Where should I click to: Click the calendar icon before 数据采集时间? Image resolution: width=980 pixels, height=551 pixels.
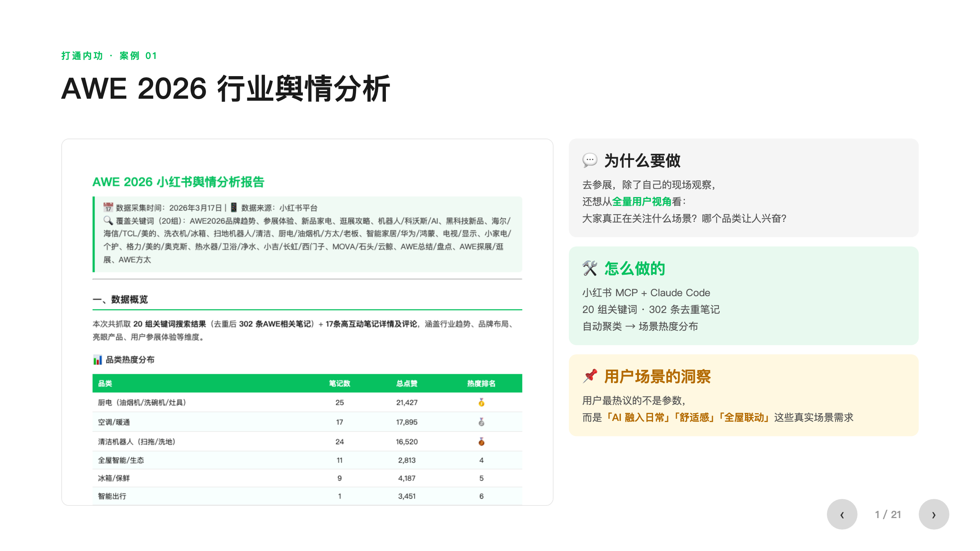click(x=108, y=207)
